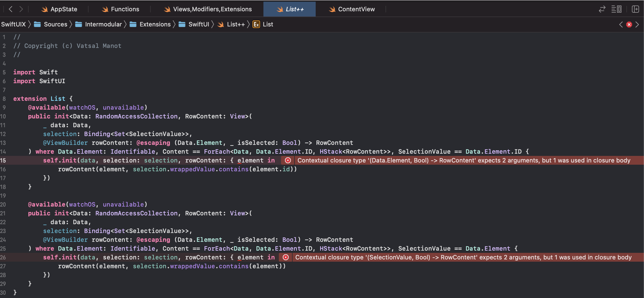This screenshot has width=644, height=298.
Task: Navigate back with the top-left back arrow
Action: pyautogui.click(x=10, y=9)
